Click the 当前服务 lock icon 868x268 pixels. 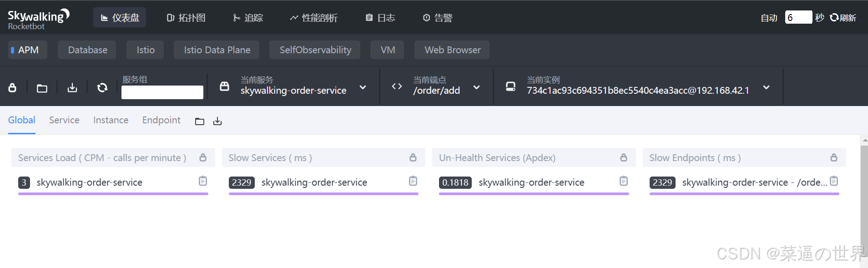pos(224,86)
